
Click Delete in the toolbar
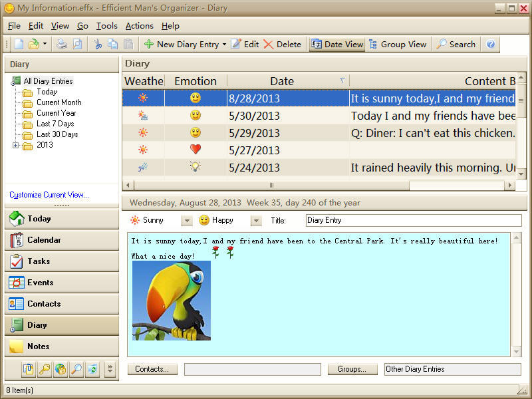coord(282,44)
